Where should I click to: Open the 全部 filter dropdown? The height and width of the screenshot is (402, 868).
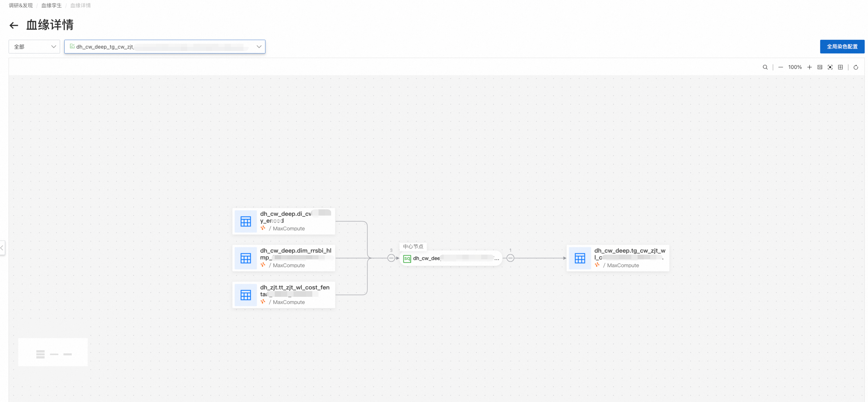(x=34, y=47)
